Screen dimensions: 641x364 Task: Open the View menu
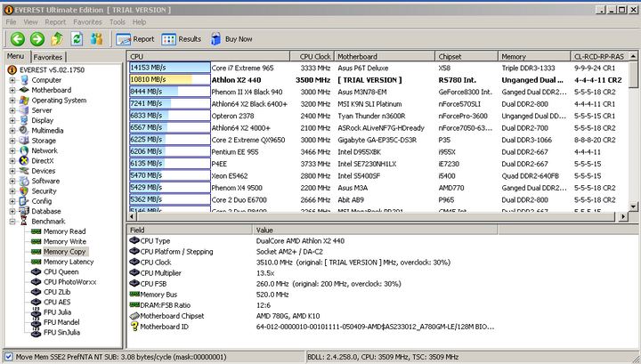tap(30, 22)
